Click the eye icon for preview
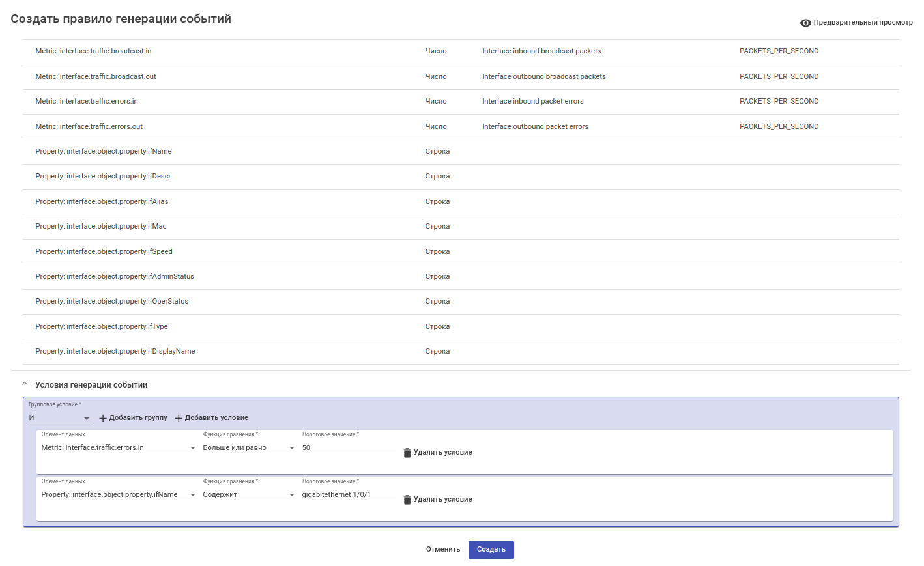 [805, 23]
